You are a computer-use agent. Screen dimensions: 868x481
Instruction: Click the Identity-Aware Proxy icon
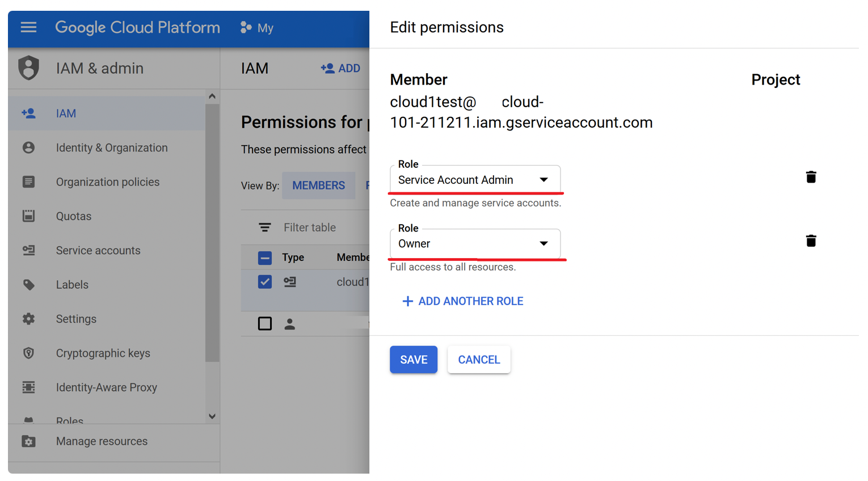click(28, 387)
